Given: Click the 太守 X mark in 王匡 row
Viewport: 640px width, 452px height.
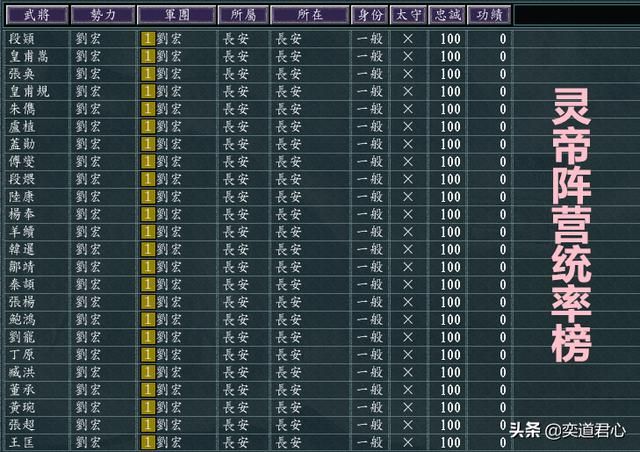Looking at the screenshot, I should [408, 443].
